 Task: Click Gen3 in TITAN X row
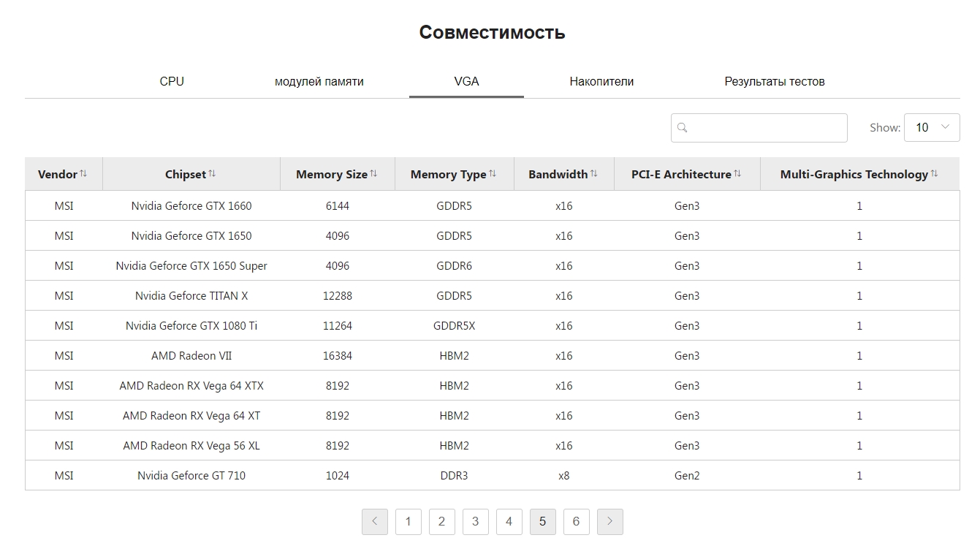pyautogui.click(x=687, y=296)
